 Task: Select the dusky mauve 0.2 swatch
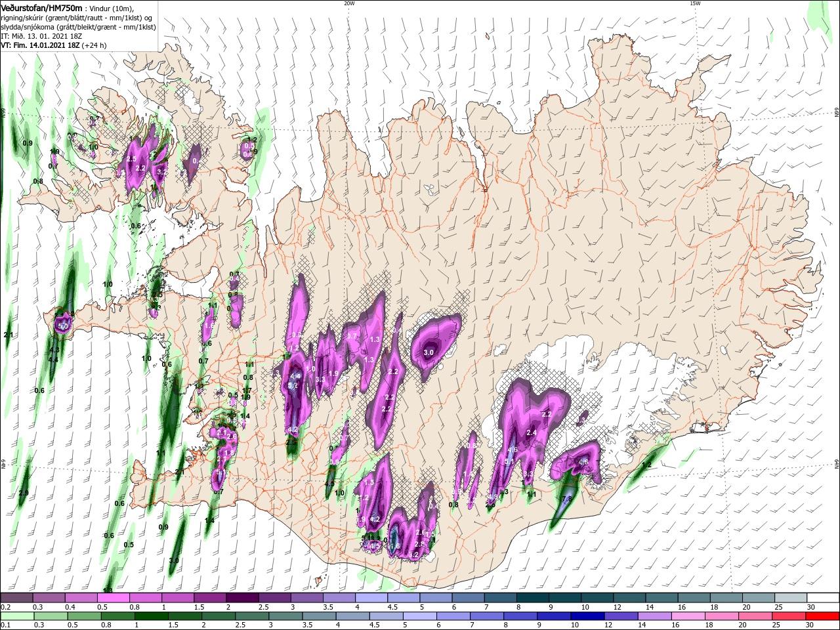16,598
